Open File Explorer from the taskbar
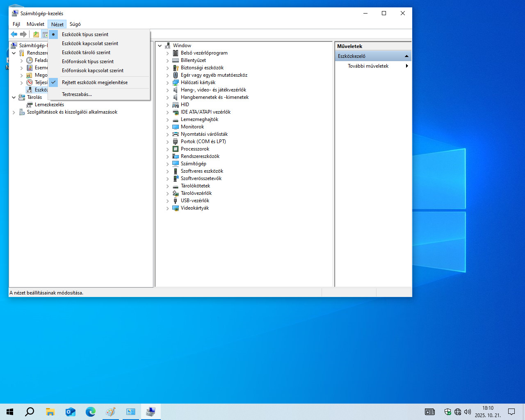Viewport: 525px width, 420px height. (50, 412)
